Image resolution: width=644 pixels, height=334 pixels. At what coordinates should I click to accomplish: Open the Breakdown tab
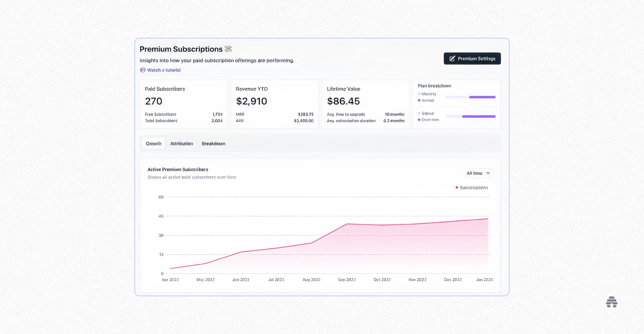213,143
